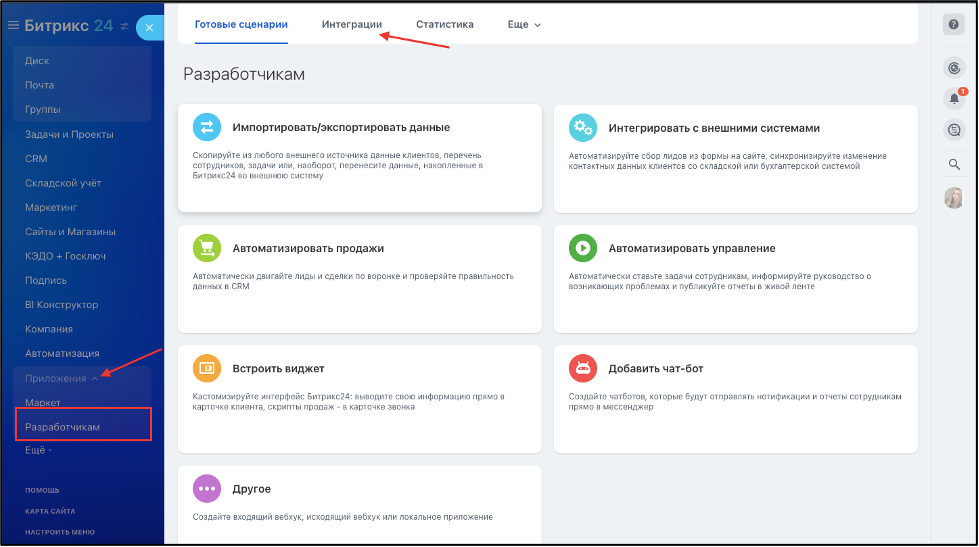This screenshot has width=979, height=547.
Task: Click the Битрикс 24 logo
Action: pos(69,26)
